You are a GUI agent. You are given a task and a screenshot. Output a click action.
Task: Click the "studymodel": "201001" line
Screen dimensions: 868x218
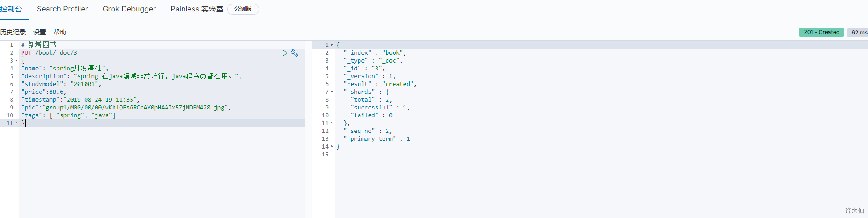click(x=61, y=84)
